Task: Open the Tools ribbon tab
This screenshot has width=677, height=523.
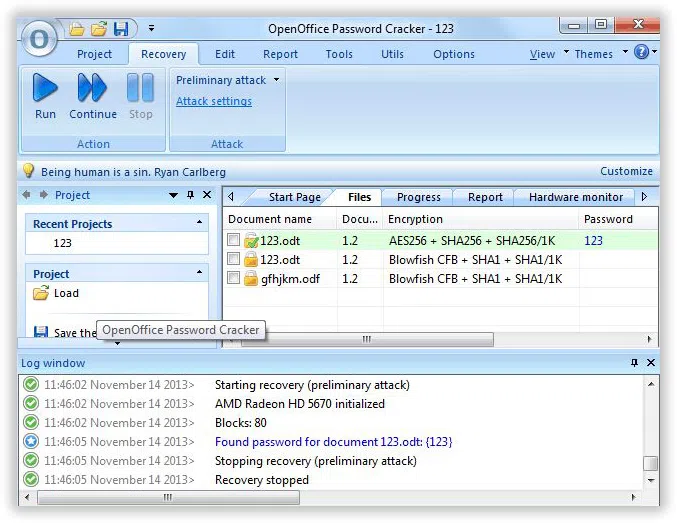Action: point(339,54)
